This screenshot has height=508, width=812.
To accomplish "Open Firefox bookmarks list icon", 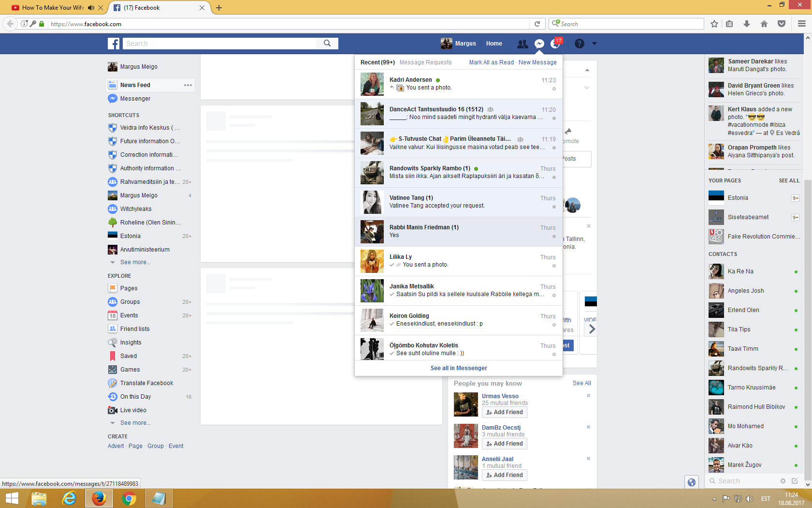I will 729,24.
